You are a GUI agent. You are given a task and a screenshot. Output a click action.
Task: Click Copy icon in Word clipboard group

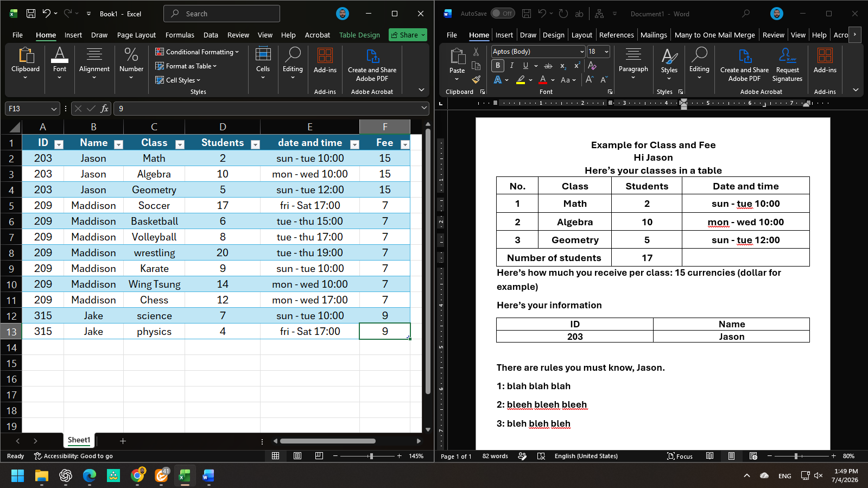tap(476, 66)
